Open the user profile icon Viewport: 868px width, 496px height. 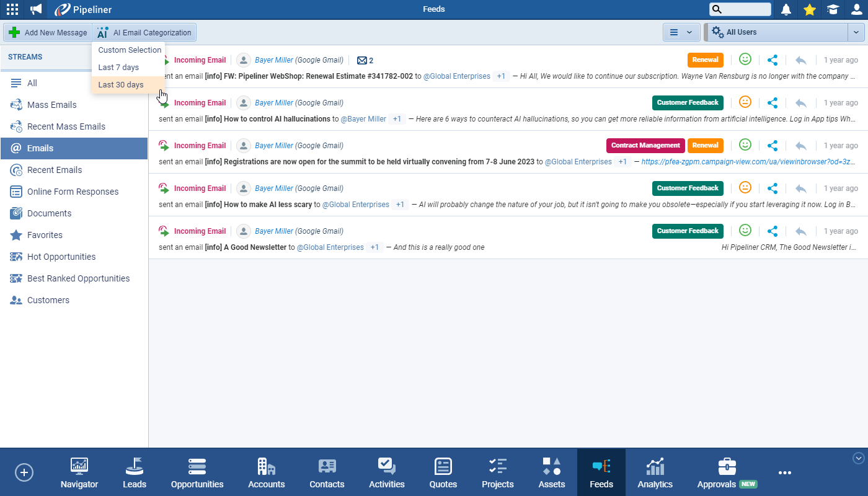[856, 9]
